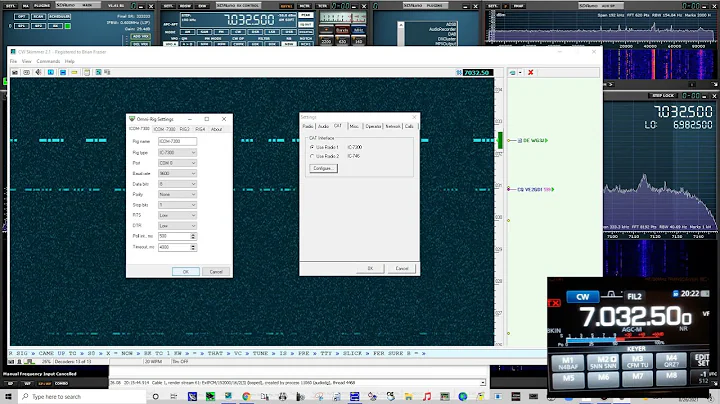
Task: Switch to About tab in Omni-Rig
Action: [216, 129]
